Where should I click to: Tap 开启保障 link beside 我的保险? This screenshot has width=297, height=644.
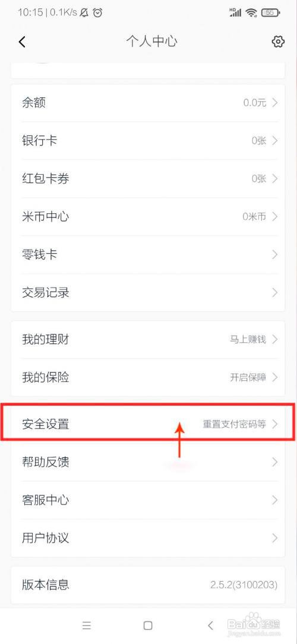coord(248,377)
